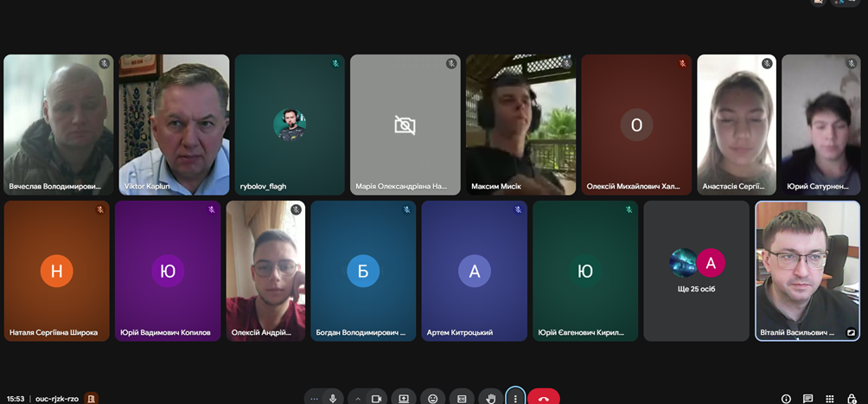Viewport: 868px width, 404px height.
Task: Click muted mic icon on Олексій Андрійович tile
Action: click(297, 209)
